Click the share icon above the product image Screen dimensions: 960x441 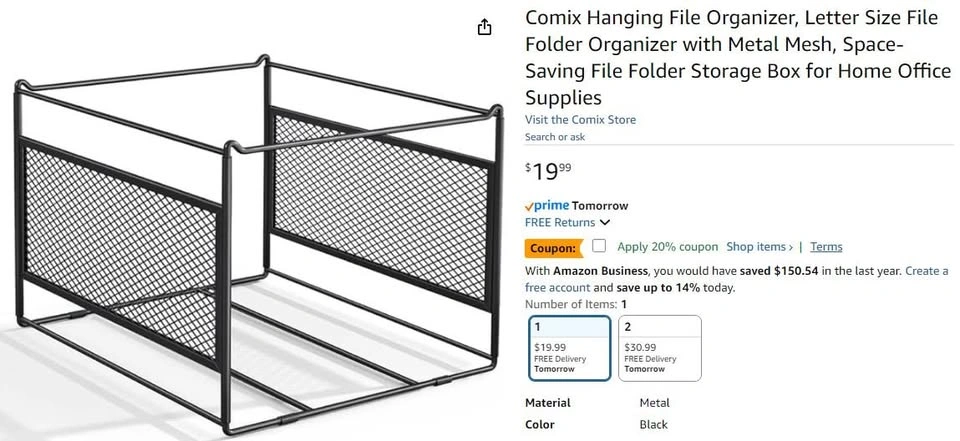pyautogui.click(x=485, y=27)
